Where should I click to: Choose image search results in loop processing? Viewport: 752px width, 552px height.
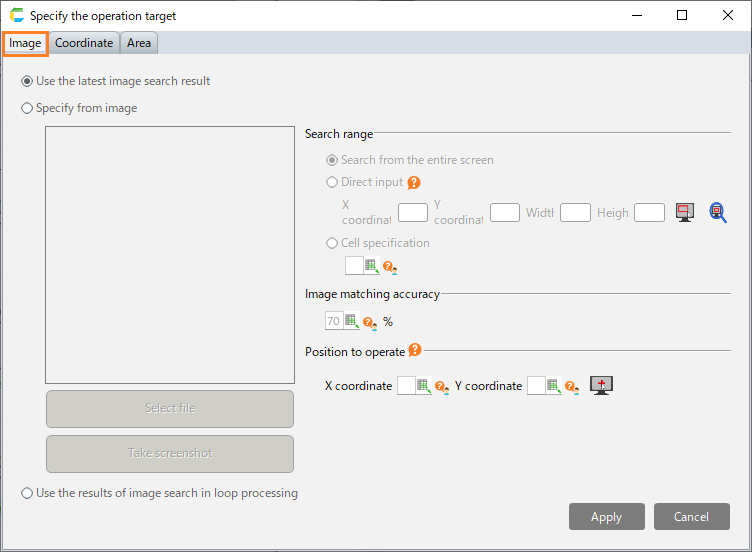(x=27, y=493)
